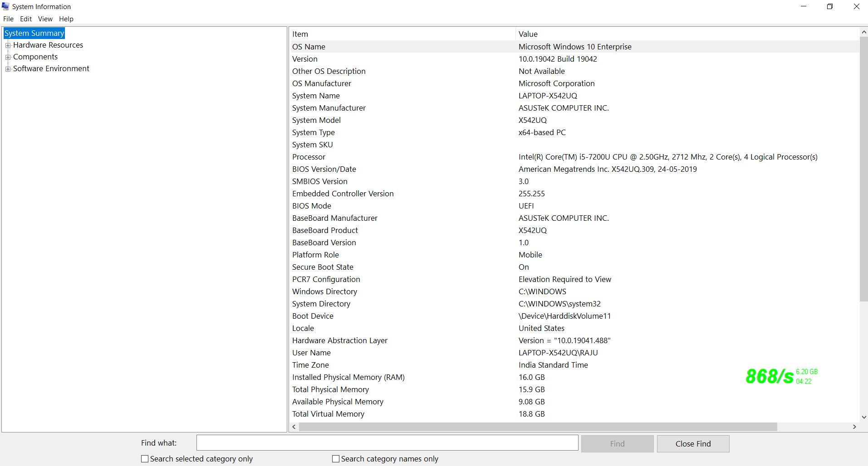Select the Total Virtual Memory row
This screenshot has height=466, width=868.
coord(574,414)
